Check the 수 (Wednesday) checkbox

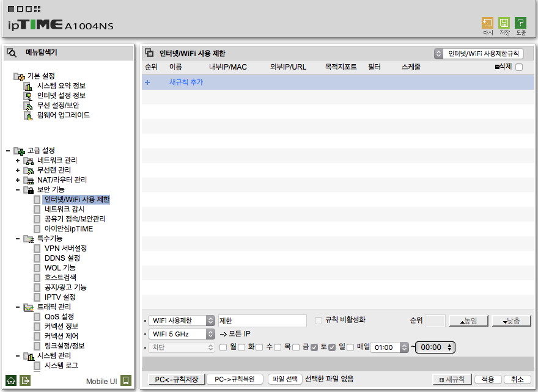[259, 347]
